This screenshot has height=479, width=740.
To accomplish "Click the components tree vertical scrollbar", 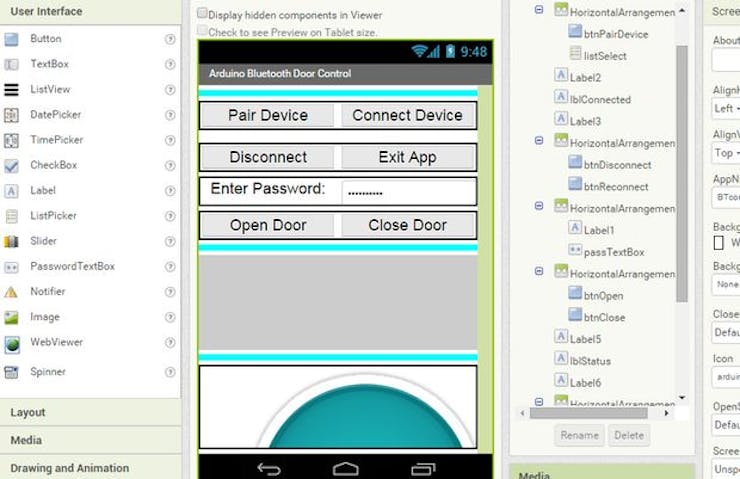I will point(681,173).
